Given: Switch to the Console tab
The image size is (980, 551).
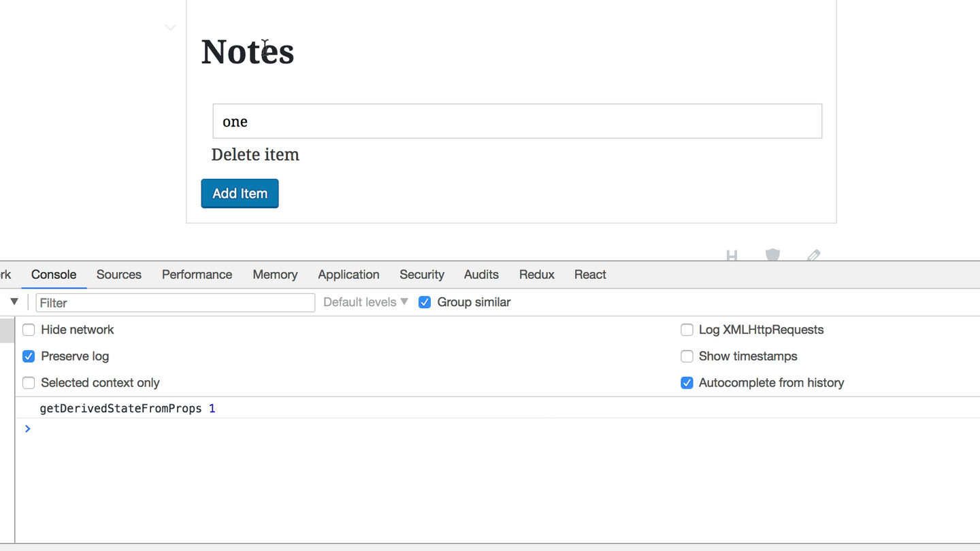Looking at the screenshot, I should 54,275.
